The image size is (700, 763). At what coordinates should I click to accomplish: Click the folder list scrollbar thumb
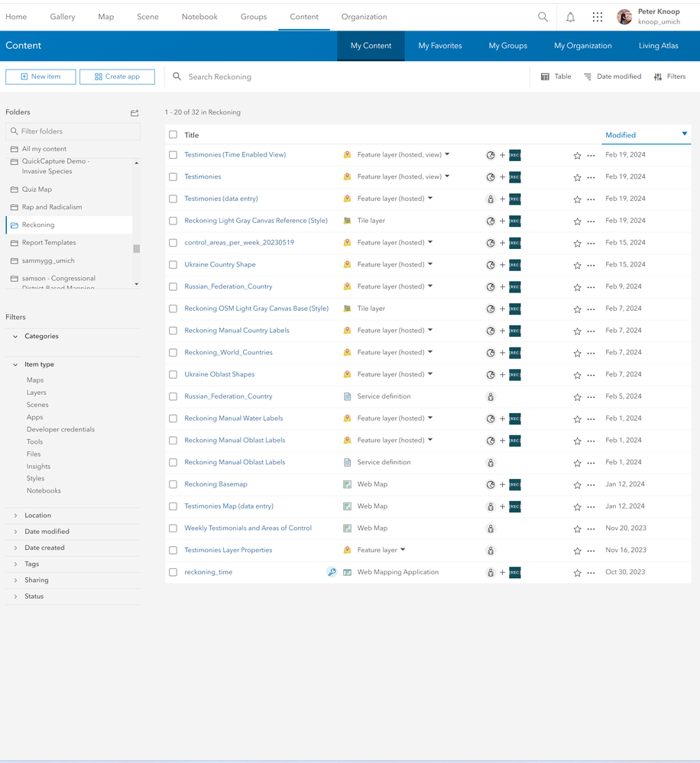[x=137, y=249]
